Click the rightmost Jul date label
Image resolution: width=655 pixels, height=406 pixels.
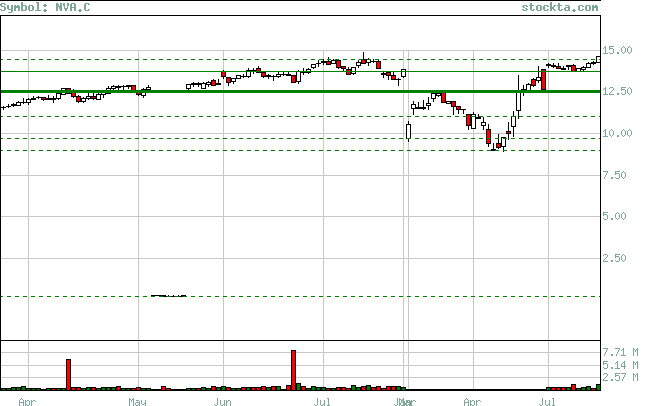click(x=547, y=402)
